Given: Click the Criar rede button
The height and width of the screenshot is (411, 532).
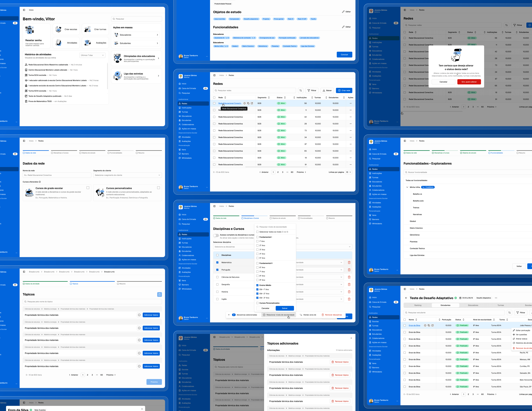Looking at the screenshot, I should click(344, 90).
